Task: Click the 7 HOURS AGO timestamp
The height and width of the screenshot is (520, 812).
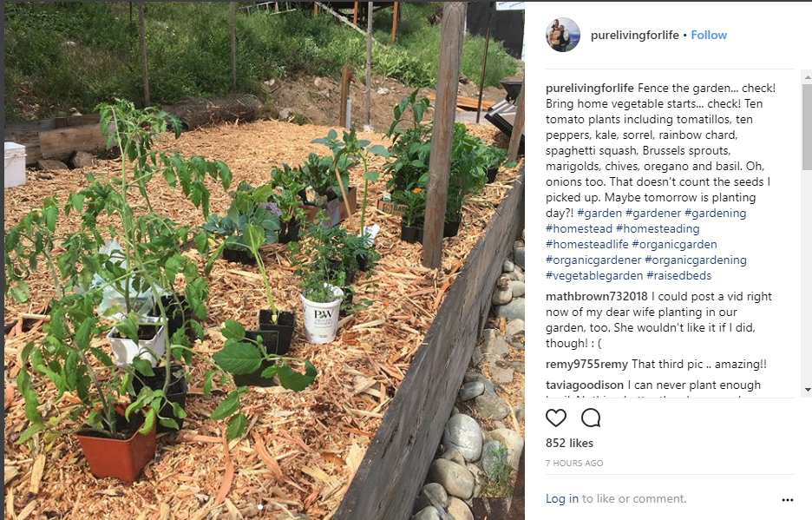Action: [x=573, y=463]
